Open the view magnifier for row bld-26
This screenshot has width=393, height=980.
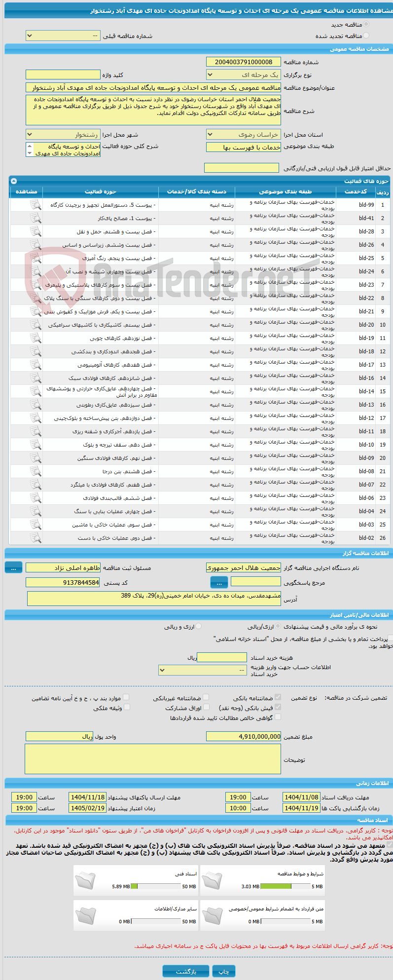pos(36,245)
